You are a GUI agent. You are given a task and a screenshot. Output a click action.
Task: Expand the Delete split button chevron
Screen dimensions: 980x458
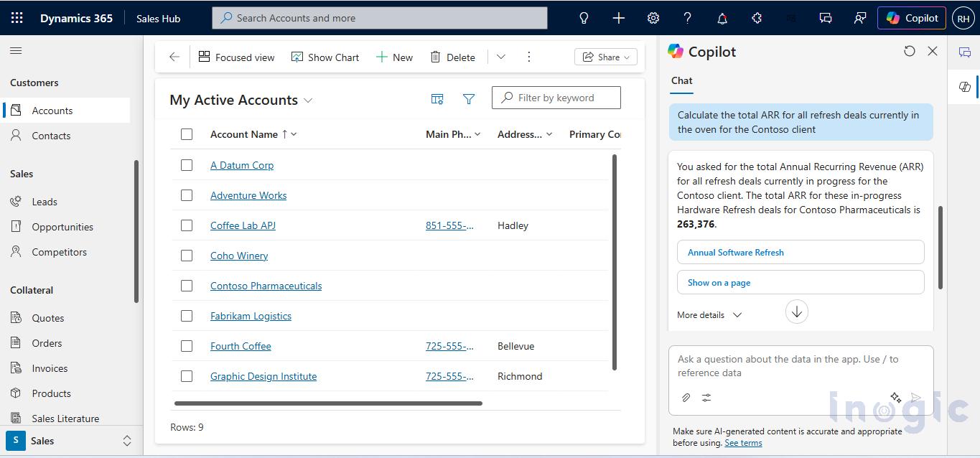click(x=501, y=57)
